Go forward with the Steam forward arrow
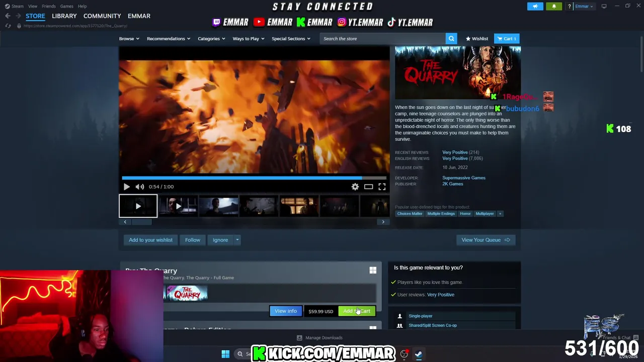 pyautogui.click(x=18, y=16)
